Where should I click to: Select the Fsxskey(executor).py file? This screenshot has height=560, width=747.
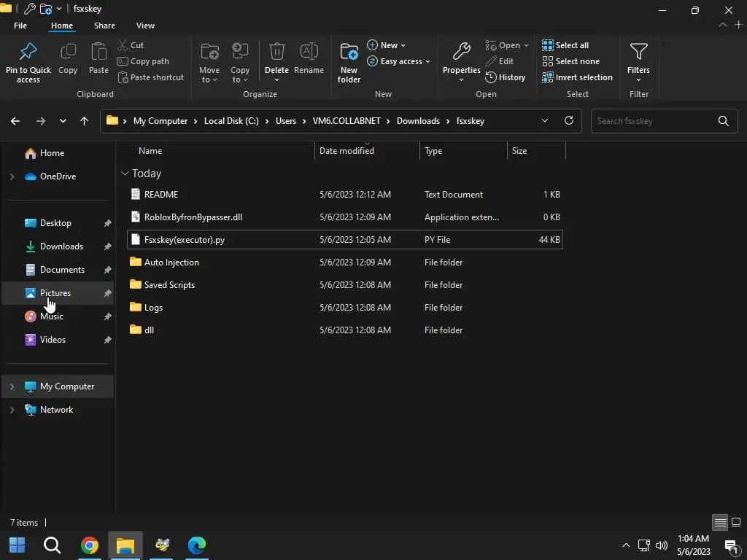[345, 239]
